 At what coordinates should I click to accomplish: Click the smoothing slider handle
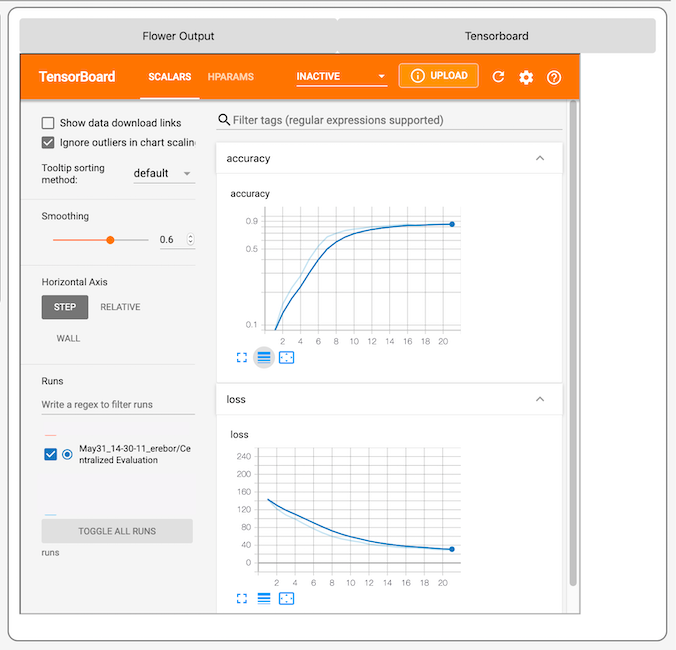[110, 240]
